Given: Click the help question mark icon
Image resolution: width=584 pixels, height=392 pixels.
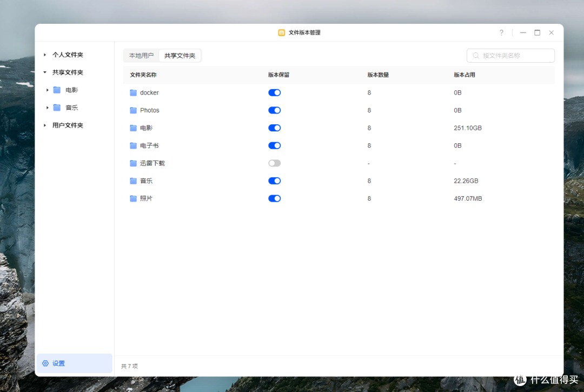Looking at the screenshot, I should (501, 33).
